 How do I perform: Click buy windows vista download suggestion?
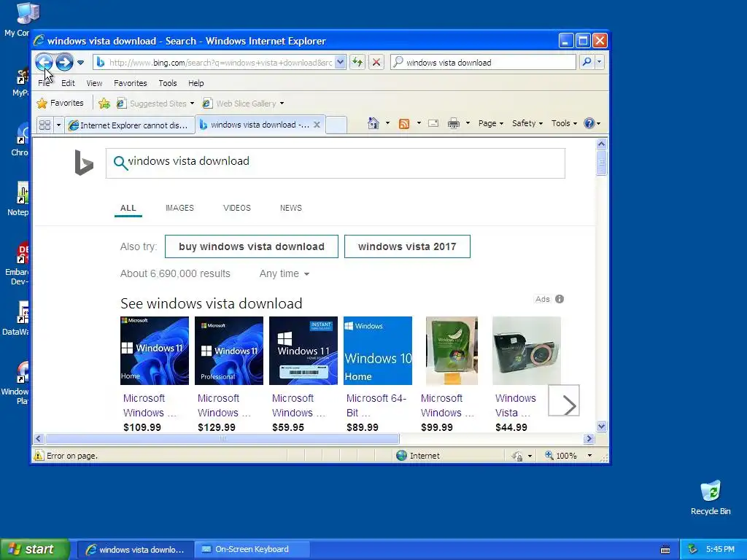click(252, 246)
